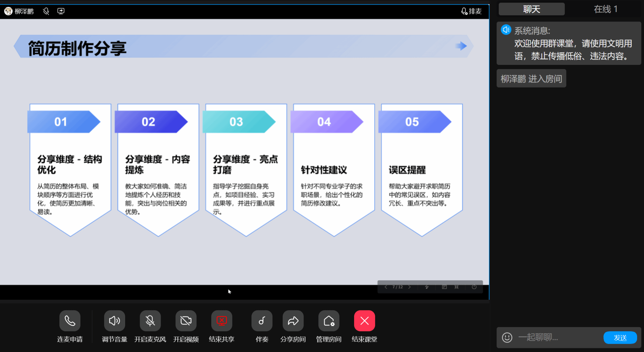Click the collapse-arrows icon in slide controls
This screenshot has width=644, height=352.
pos(457,287)
